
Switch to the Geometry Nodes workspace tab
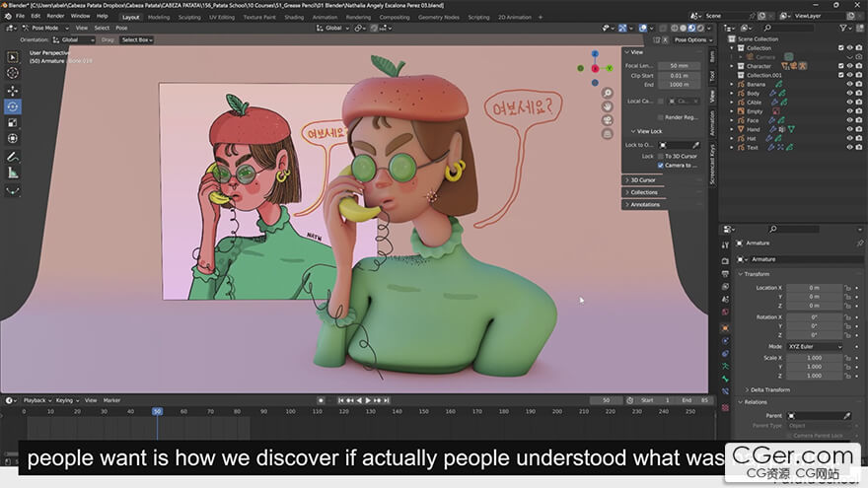[x=438, y=17]
